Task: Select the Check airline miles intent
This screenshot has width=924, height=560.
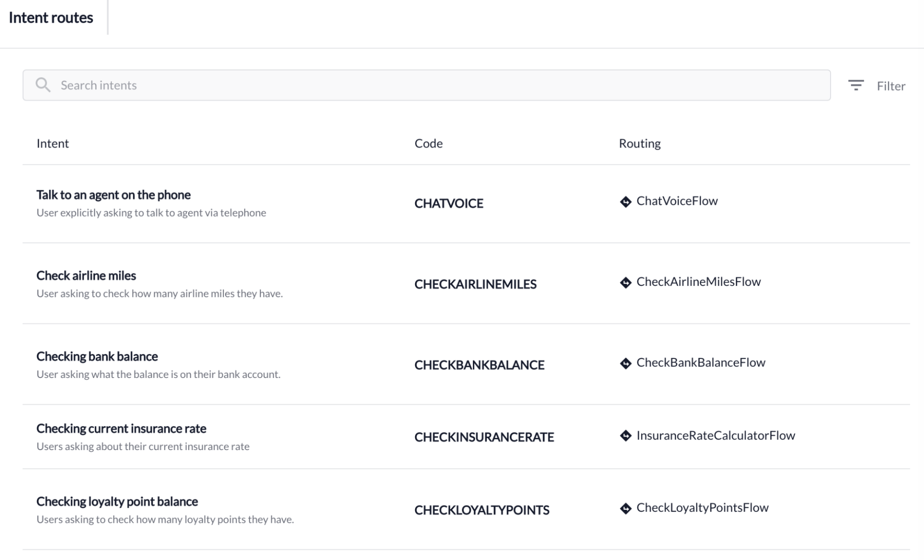Action: pyautogui.click(x=86, y=276)
